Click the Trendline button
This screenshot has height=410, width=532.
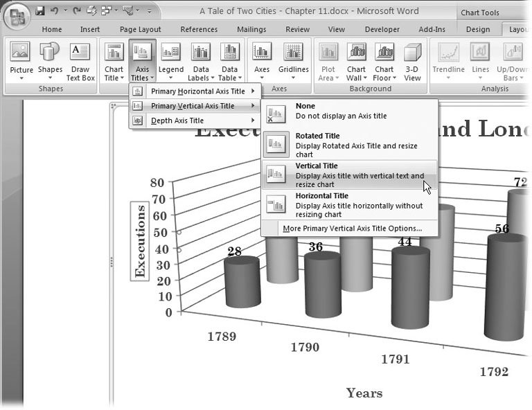[x=448, y=61]
